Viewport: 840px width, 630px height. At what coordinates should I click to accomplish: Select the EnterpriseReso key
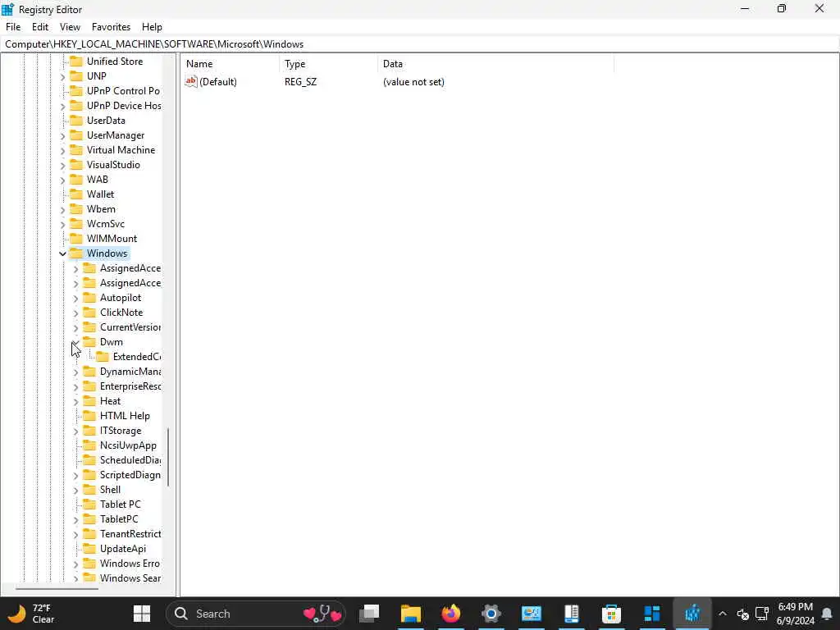(x=130, y=386)
